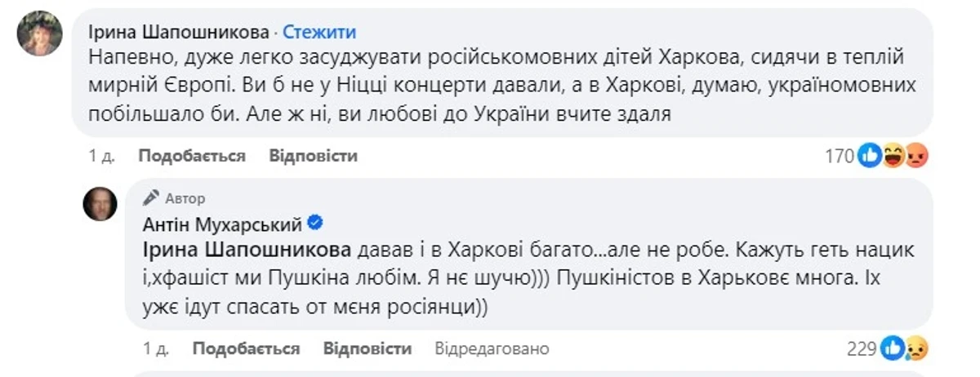Open Антін Мухарський's profile from name link
This screenshot has height=377, width=980.
223,224
